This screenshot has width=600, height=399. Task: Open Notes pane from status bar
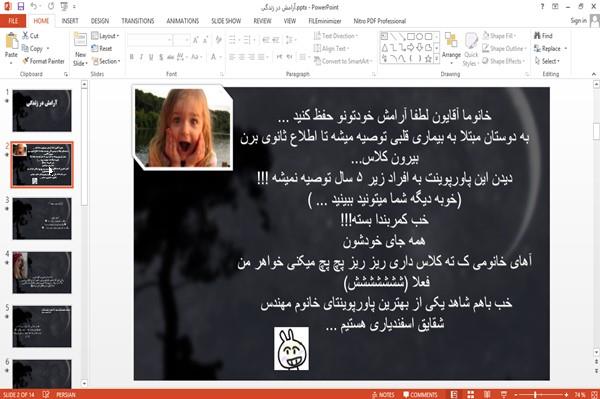tap(383, 395)
